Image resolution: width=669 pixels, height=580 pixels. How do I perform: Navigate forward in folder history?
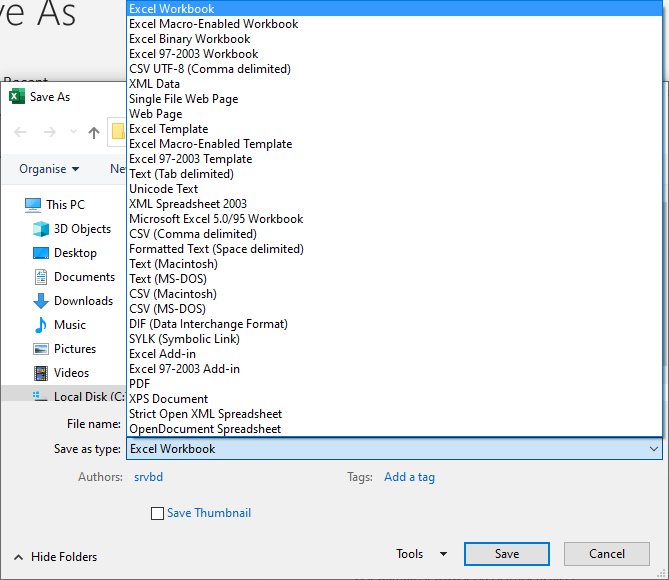click(x=50, y=132)
